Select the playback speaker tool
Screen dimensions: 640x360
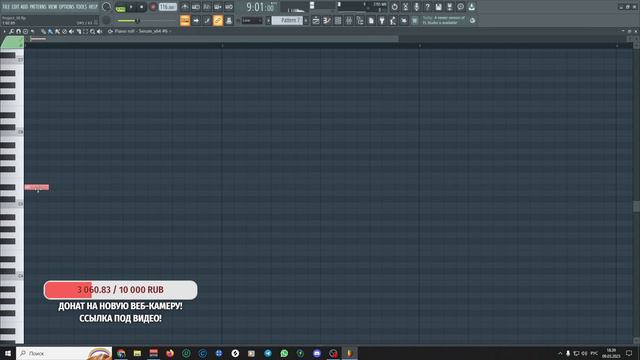(x=100, y=31)
